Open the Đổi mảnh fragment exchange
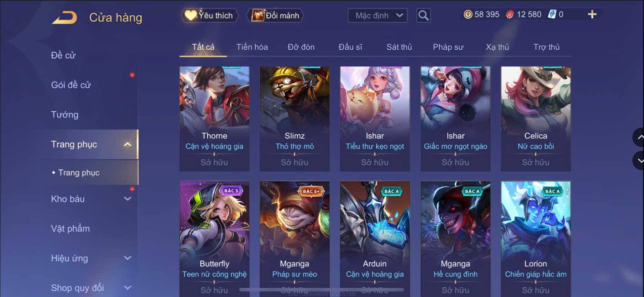 275,16
